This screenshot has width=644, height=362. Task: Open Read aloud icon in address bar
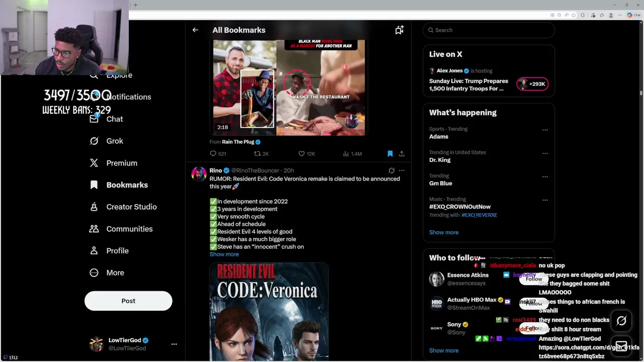(567, 15)
